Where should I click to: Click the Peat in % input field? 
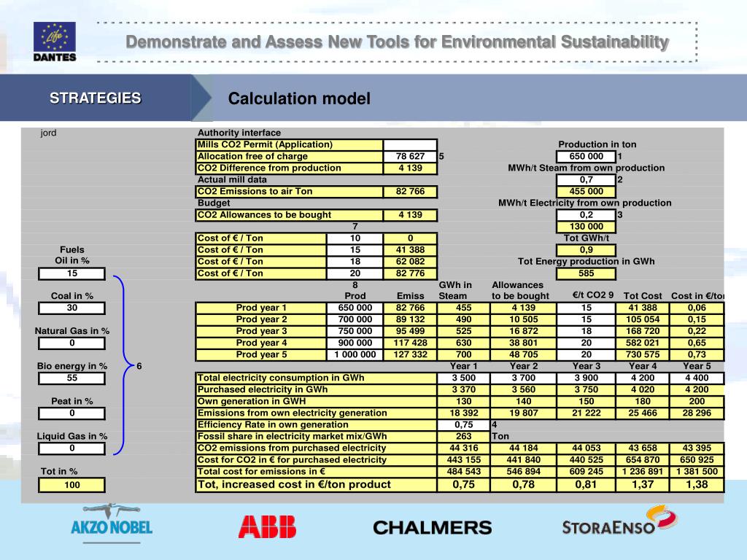(72, 413)
